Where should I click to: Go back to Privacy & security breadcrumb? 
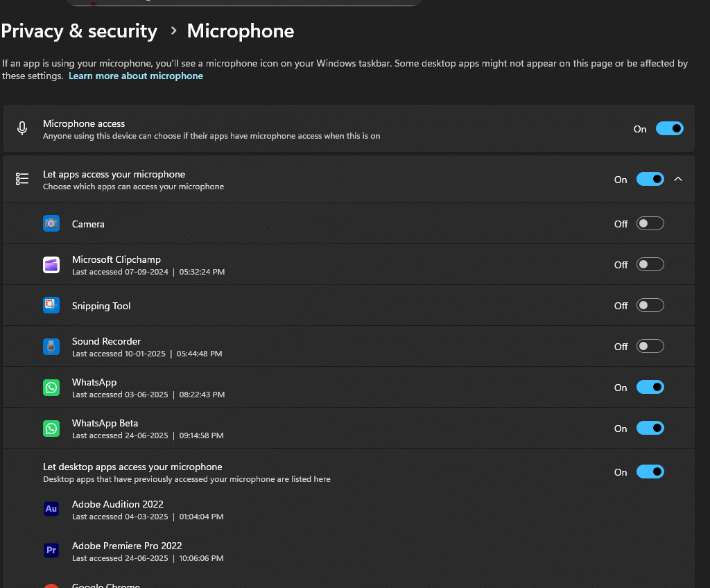[79, 31]
